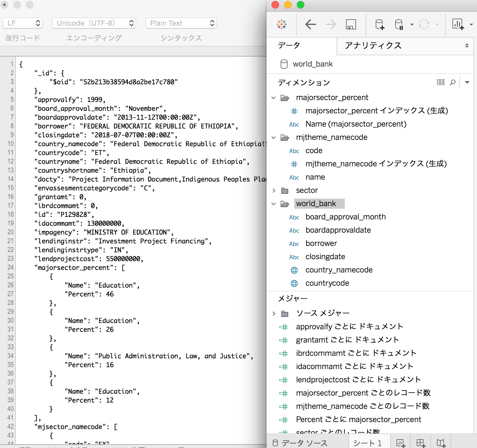The width and height of the screenshot is (477, 448).
Task: Open the Plain Text syntax dropdown
Action: point(181,23)
